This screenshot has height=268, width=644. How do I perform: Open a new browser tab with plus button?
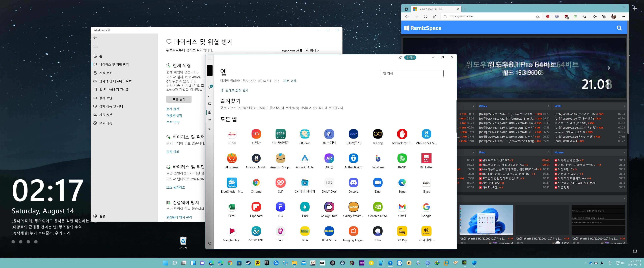tap(465, 9)
